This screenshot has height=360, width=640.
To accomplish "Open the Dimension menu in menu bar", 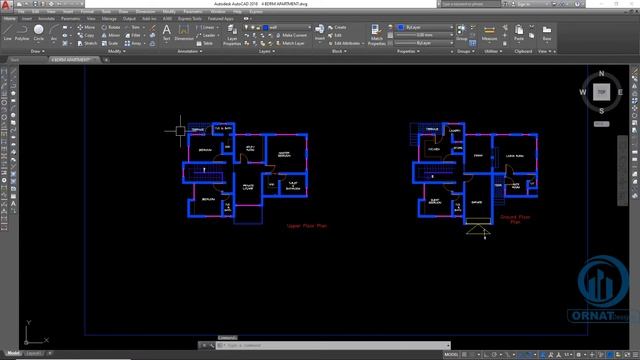I will (x=145, y=11).
